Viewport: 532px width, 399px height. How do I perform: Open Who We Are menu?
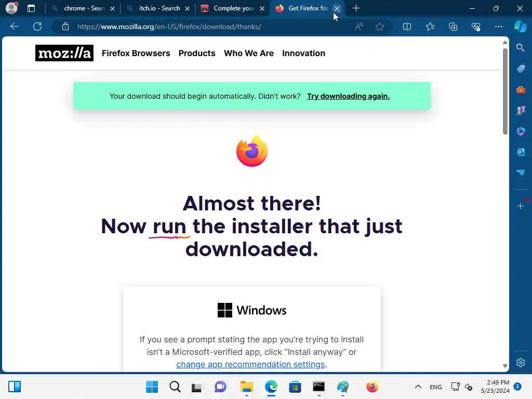click(249, 54)
